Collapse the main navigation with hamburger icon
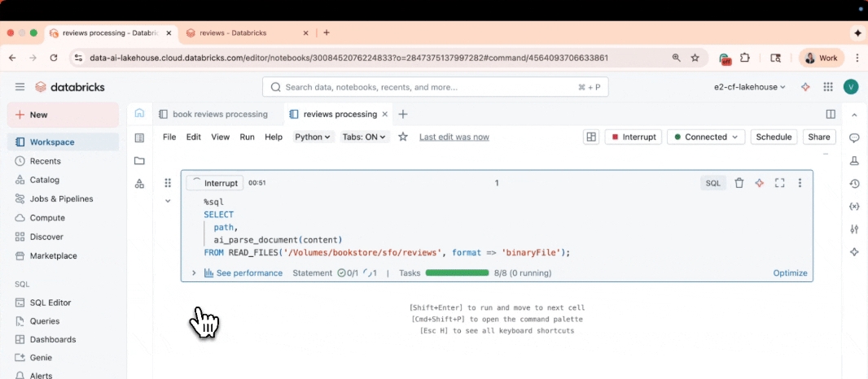 (20, 87)
